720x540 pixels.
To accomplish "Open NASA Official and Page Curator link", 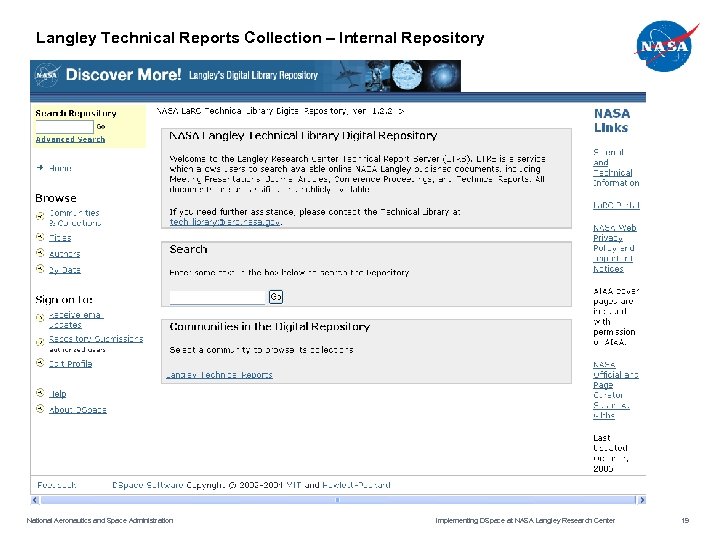I will (x=615, y=390).
